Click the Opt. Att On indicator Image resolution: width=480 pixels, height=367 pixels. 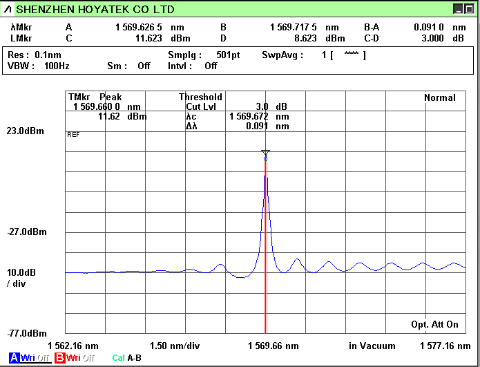coord(435,324)
